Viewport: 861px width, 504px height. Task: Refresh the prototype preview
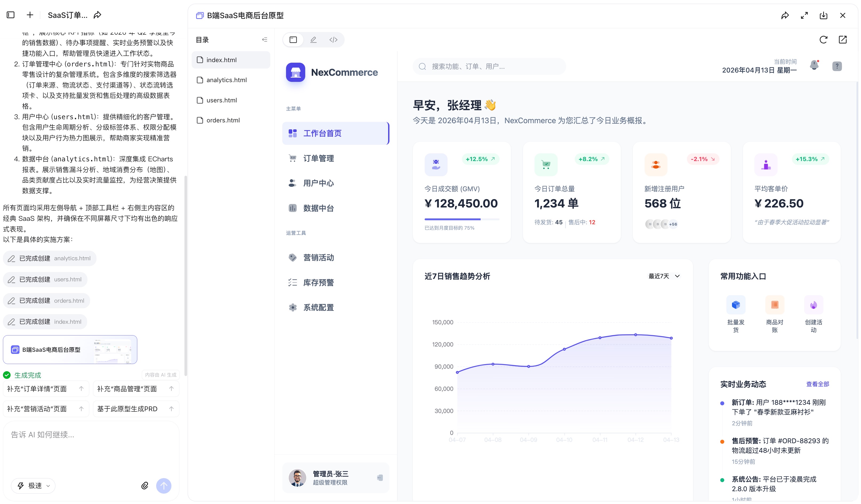click(823, 40)
